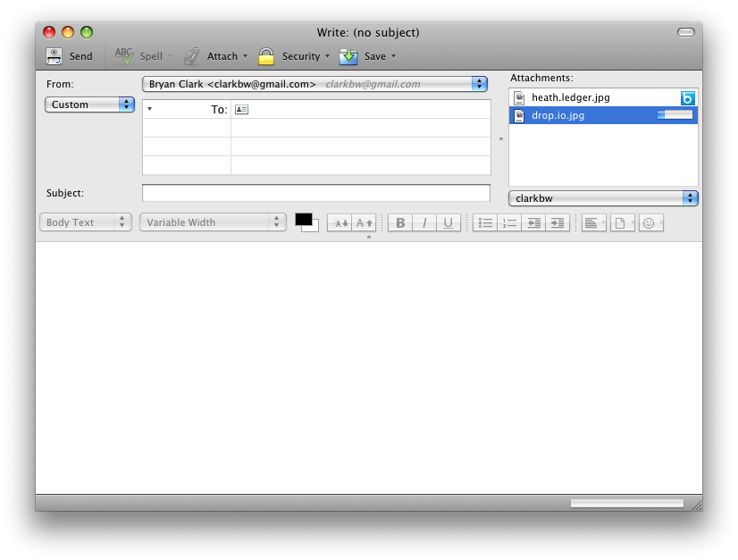Viewport: 738px width, 560px height.
Task: Click the white background color swatch
Action: [x=314, y=227]
